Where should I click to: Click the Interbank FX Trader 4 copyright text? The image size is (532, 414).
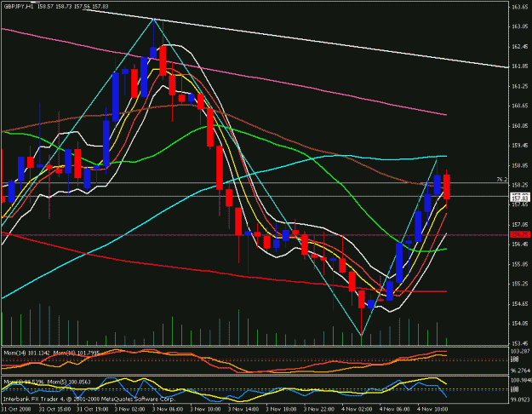point(89,399)
